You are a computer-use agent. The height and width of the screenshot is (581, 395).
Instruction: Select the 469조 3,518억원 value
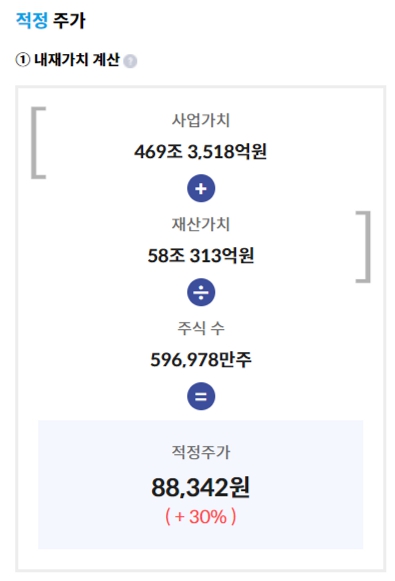pyautogui.click(x=200, y=151)
